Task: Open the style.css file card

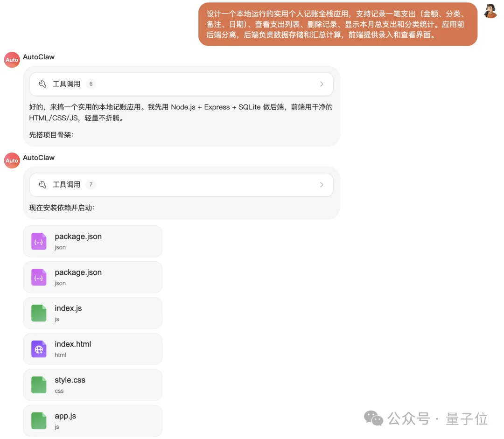Action: tap(92, 384)
